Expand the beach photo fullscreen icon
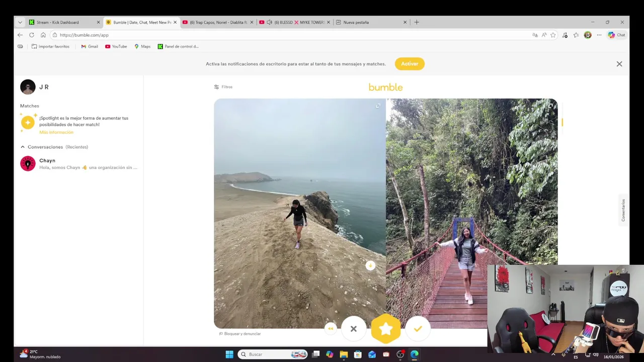This screenshot has width=644, height=362. pos(378,106)
